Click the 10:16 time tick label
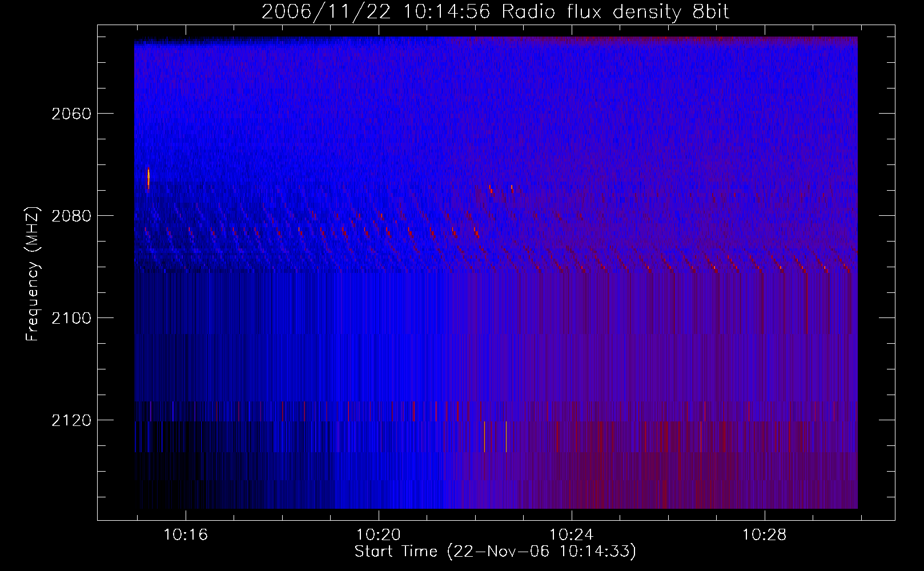924x571 pixels. (x=186, y=535)
